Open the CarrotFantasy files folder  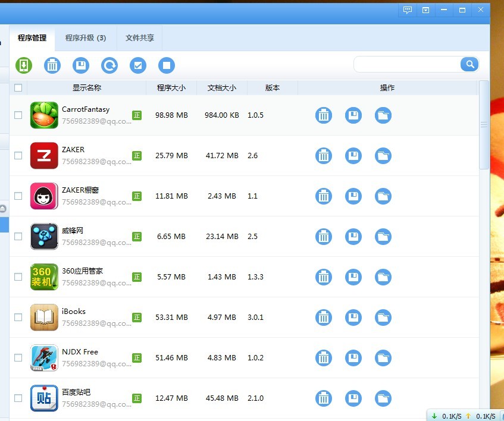pyautogui.click(x=383, y=115)
